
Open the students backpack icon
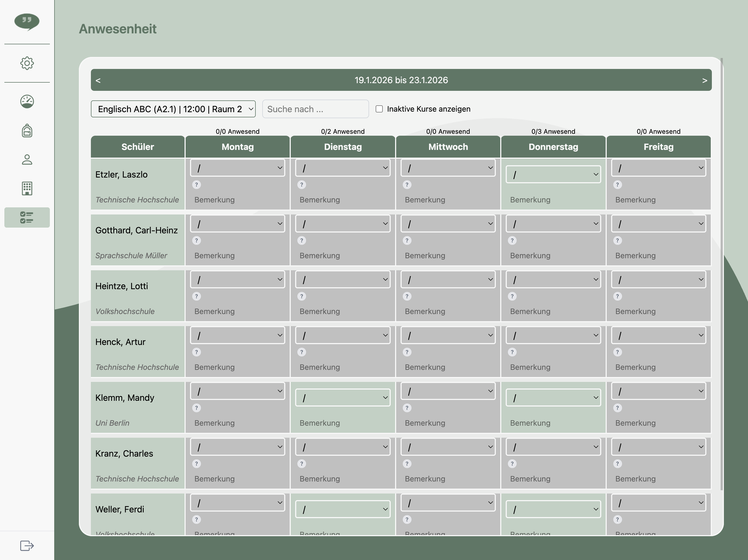27,130
